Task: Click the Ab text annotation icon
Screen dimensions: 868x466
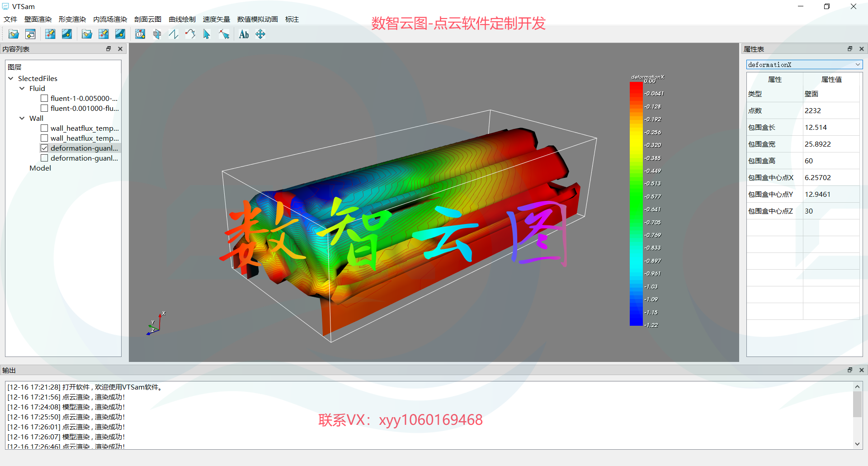Action: pos(244,34)
